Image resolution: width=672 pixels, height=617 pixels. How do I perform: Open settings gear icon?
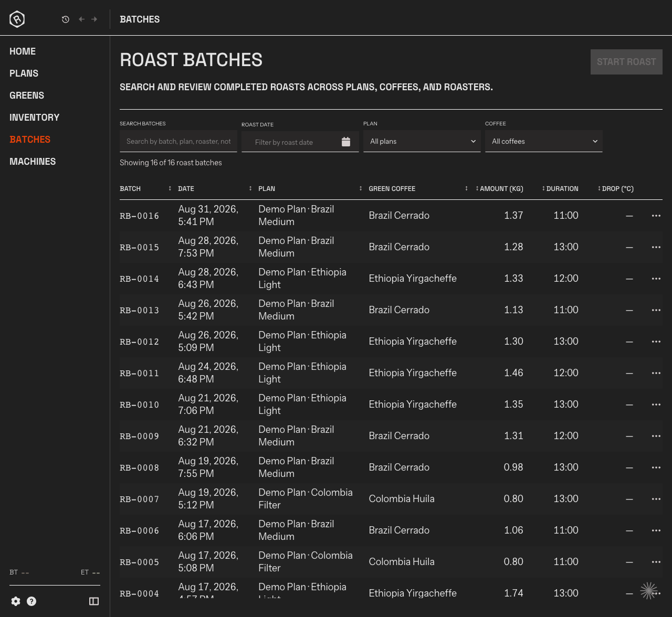pyautogui.click(x=16, y=601)
